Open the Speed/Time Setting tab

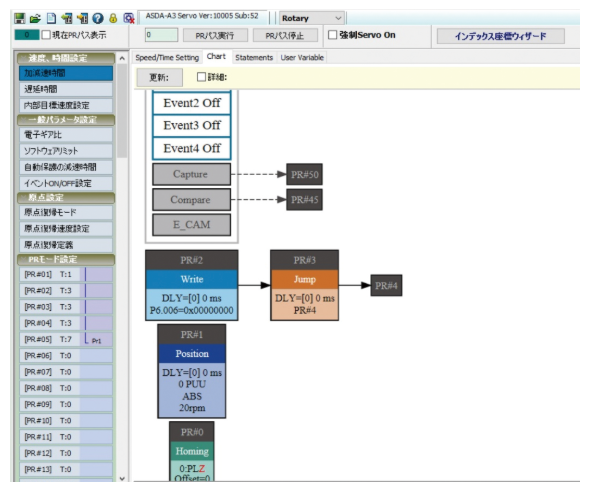click(167, 58)
